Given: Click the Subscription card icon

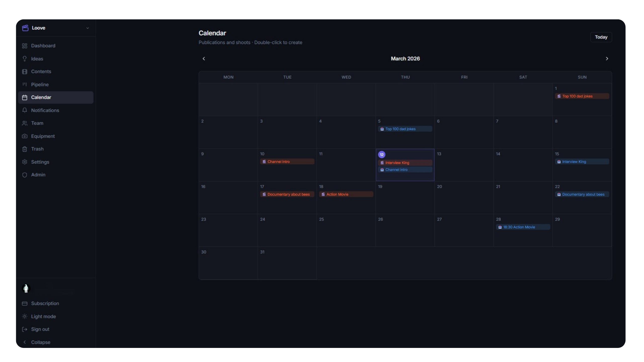Looking at the screenshot, I should pyautogui.click(x=25, y=303).
